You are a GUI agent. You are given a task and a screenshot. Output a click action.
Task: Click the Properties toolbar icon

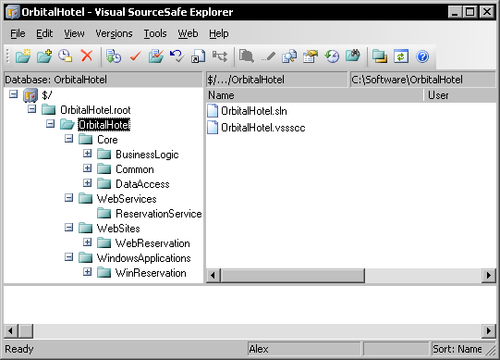click(310, 56)
